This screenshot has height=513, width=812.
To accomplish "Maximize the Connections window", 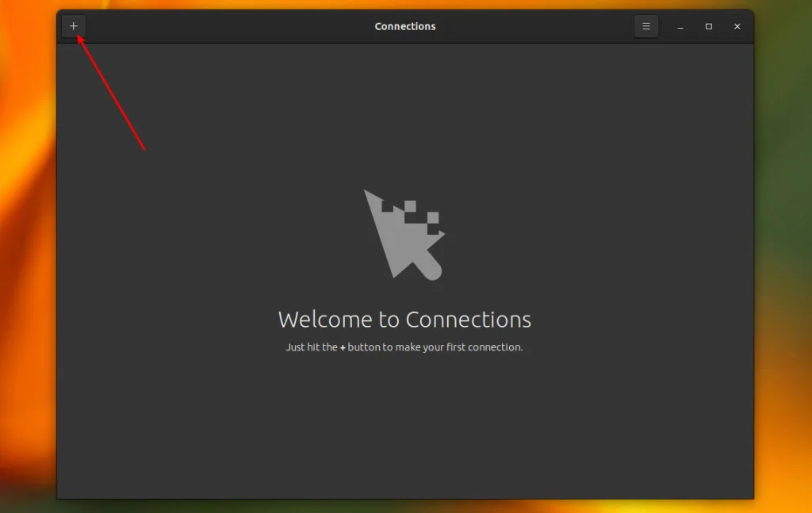I will coord(709,26).
